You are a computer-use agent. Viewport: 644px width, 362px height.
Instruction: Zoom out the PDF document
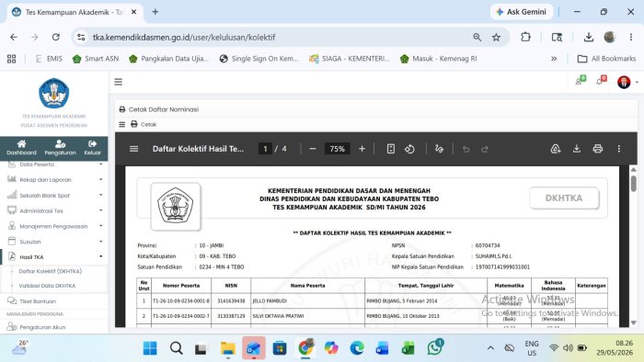[313, 149]
